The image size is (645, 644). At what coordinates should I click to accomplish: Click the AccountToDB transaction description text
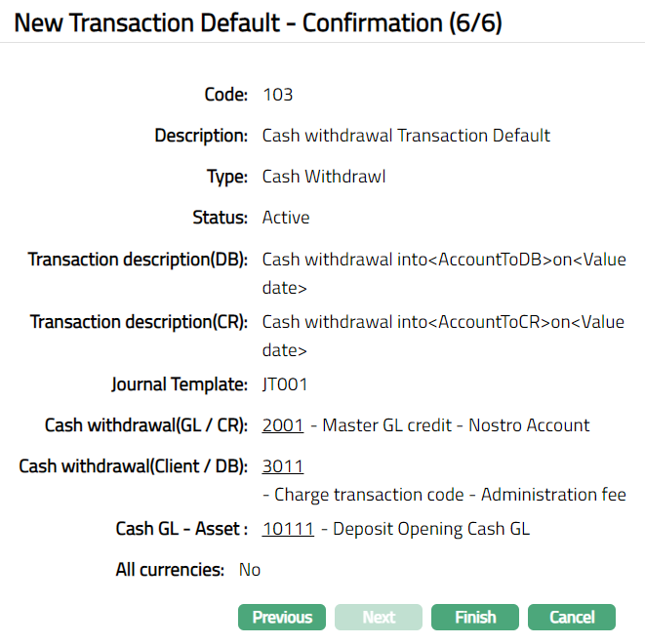tap(444, 272)
